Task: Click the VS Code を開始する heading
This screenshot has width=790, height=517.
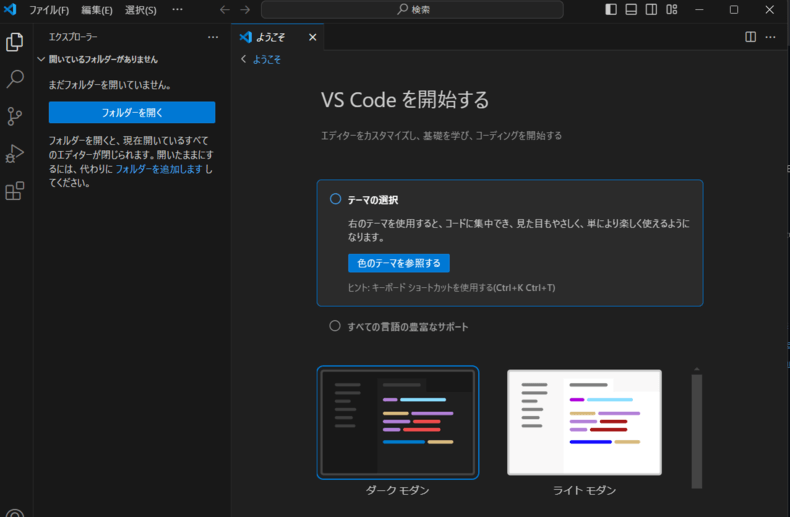Action: pos(405,100)
